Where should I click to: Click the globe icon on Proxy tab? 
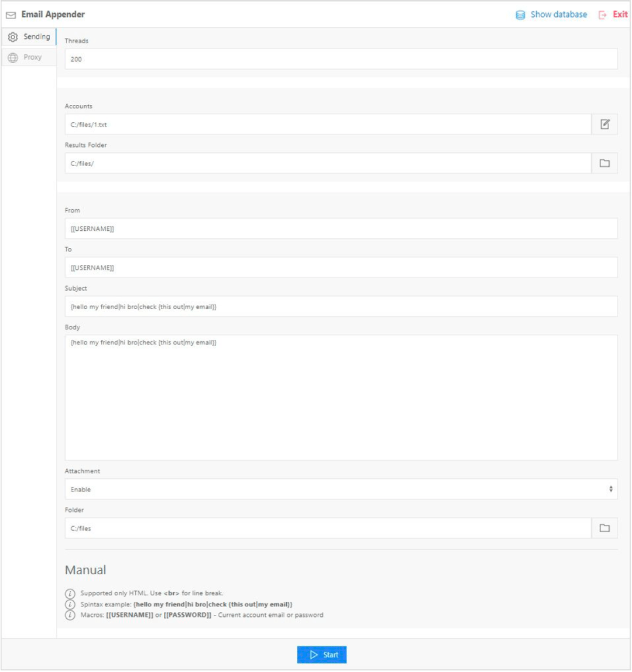click(x=12, y=58)
